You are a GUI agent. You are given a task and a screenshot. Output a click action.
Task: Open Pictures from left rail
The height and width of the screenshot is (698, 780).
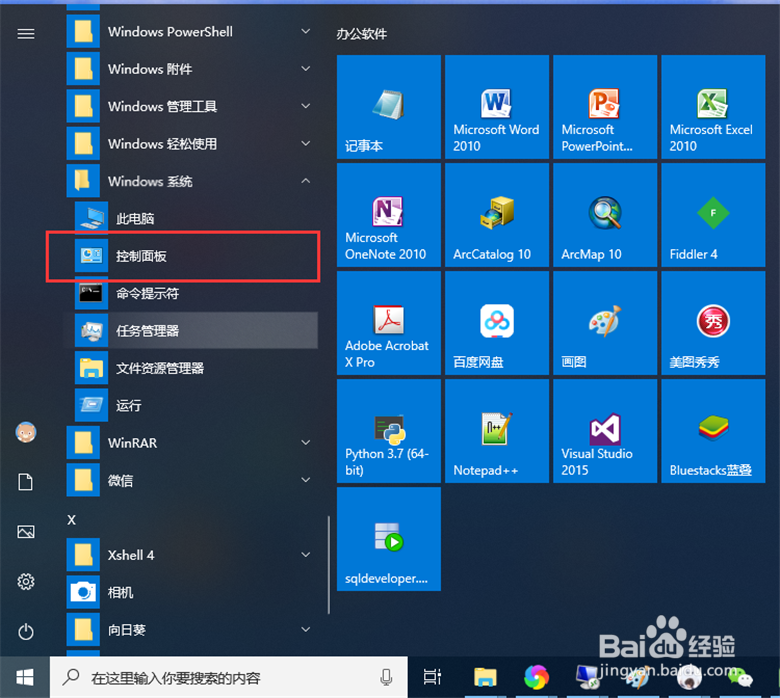coord(26,532)
